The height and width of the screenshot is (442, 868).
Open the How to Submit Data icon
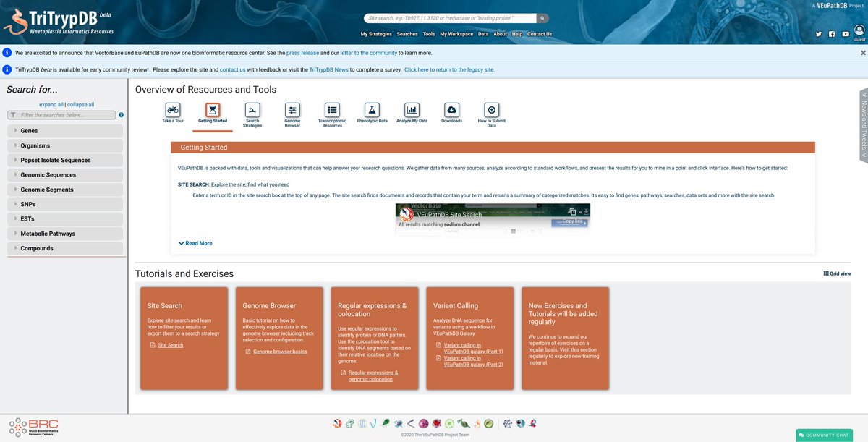(x=492, y=110)
